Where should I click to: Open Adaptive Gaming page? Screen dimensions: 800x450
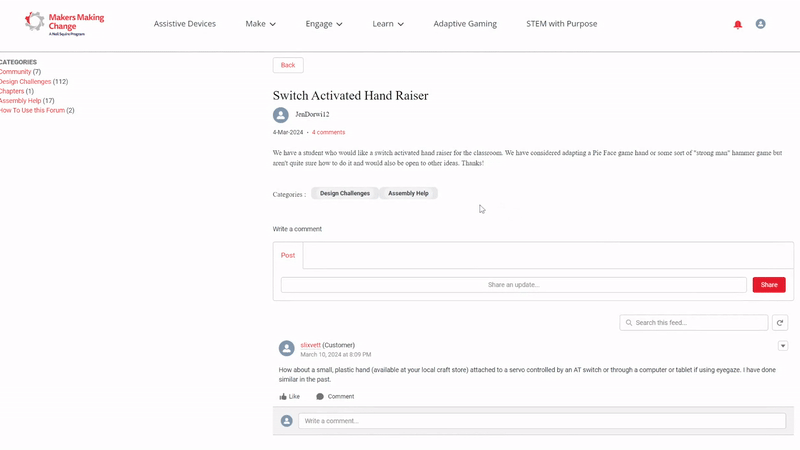click(x=465, y=24)
